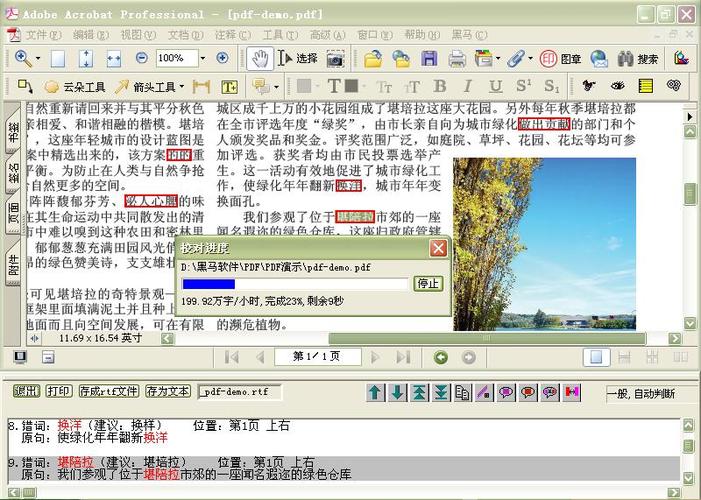The height and width of the screenshot is (500, 701).
Task: Open the 视图 menu
Action: 138,35
